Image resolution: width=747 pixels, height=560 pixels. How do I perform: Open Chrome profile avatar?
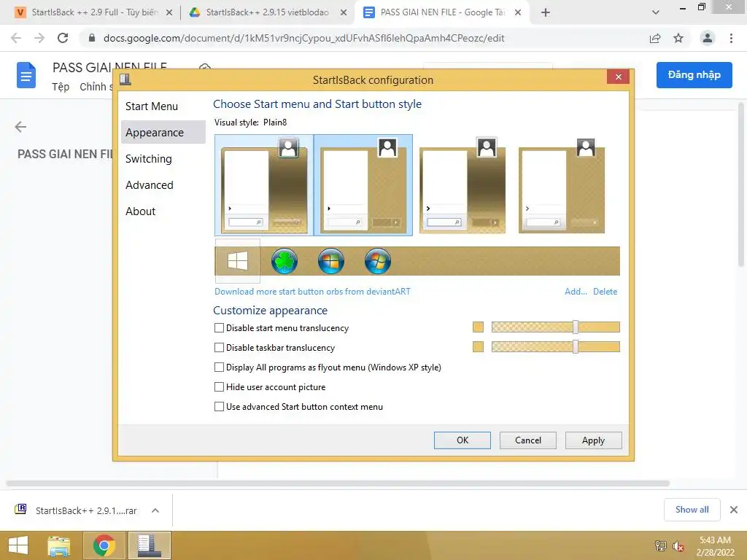[x=708, y=38]
